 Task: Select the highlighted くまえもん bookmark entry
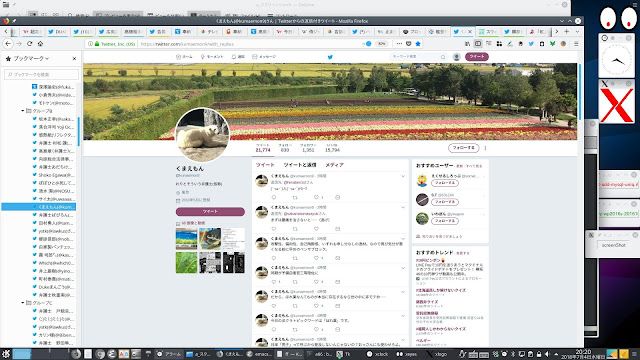[x=39, y=207]
